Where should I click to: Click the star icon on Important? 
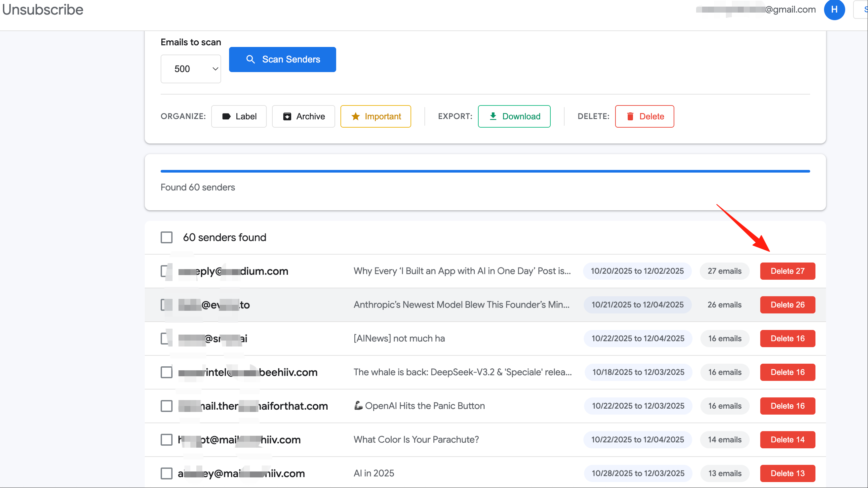coord(355,116)
